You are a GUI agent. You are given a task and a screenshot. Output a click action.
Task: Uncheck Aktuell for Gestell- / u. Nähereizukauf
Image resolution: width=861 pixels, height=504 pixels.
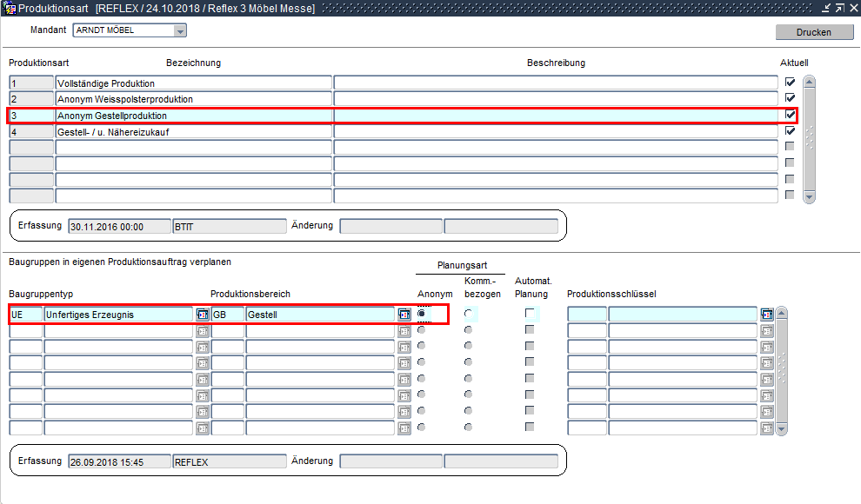point(790,131)
